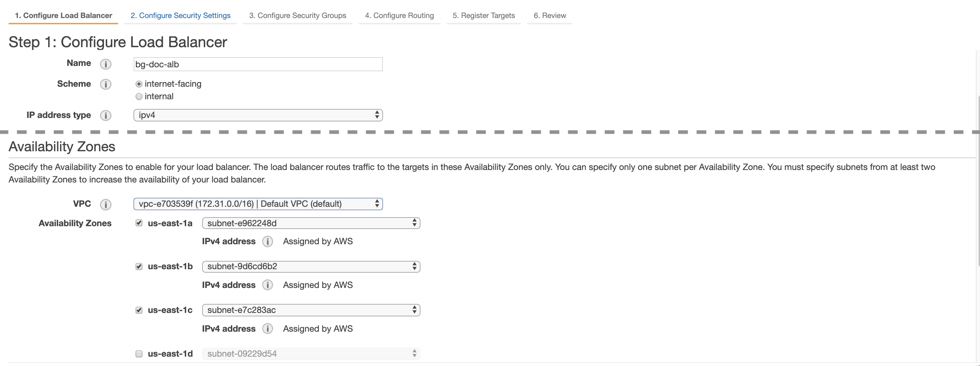Open the IP address type info icon
Viewport: 980px width, 366px height.
point(105,116)
